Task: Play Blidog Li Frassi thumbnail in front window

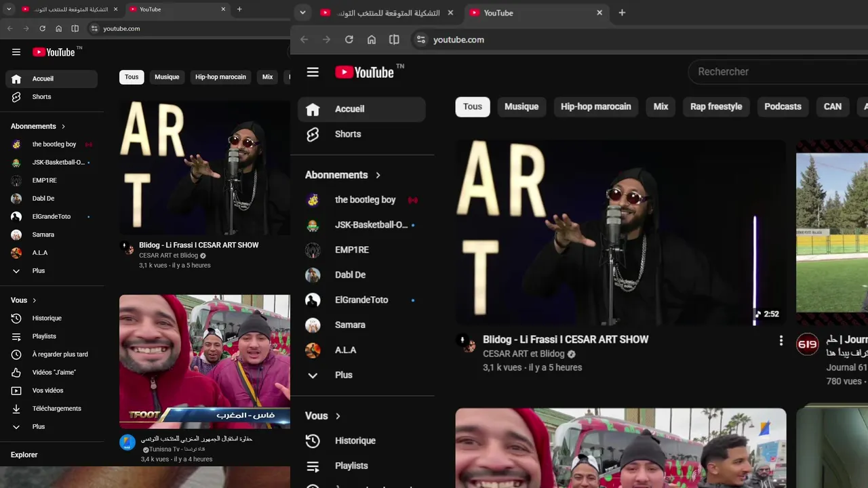Action: tap(620, 233)
